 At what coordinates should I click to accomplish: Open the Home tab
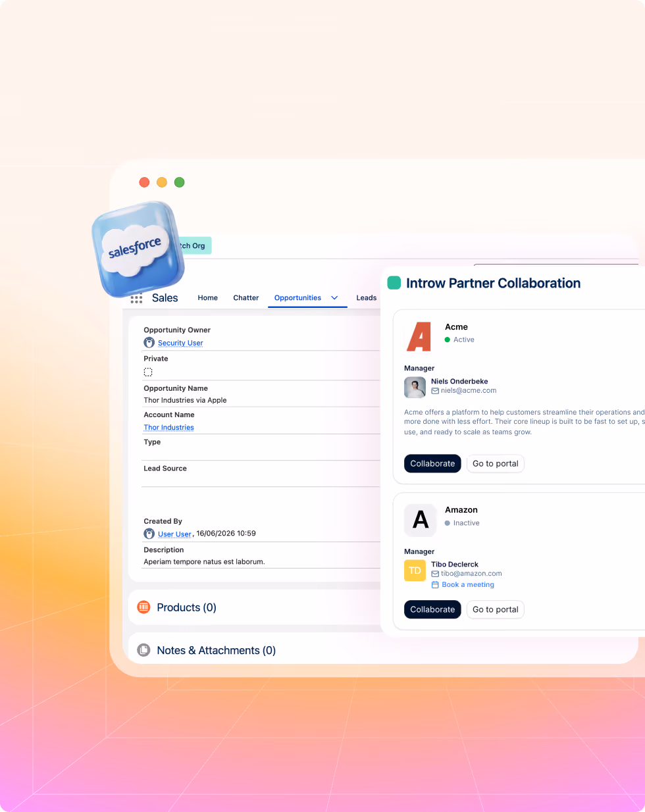[x=207, y=298]
